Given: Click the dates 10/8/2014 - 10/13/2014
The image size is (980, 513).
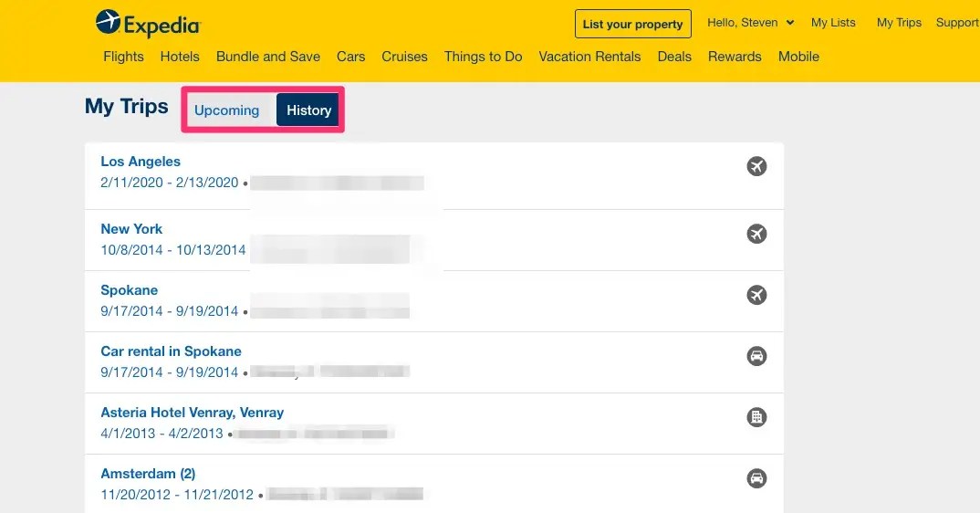Looking at the screenshot, I should 173,250.
